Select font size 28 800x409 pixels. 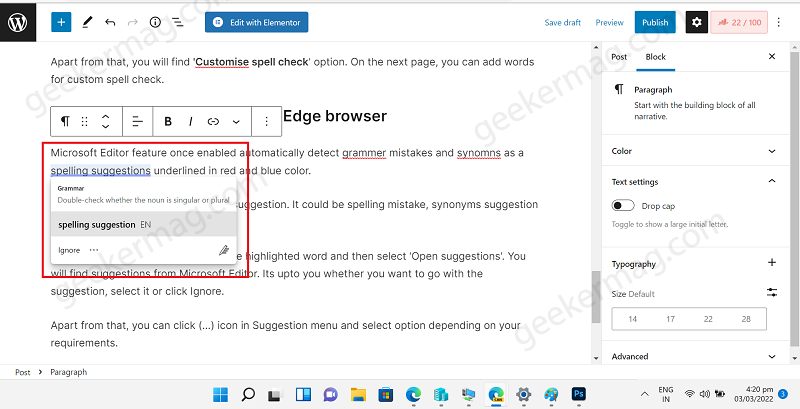[746, 319]
